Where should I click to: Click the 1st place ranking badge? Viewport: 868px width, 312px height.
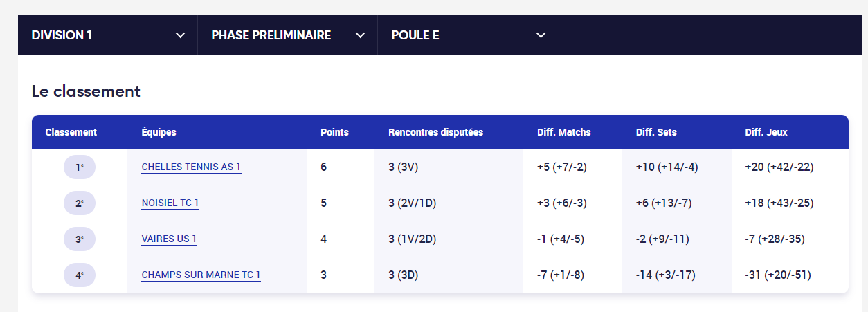(x=80, y=167)
